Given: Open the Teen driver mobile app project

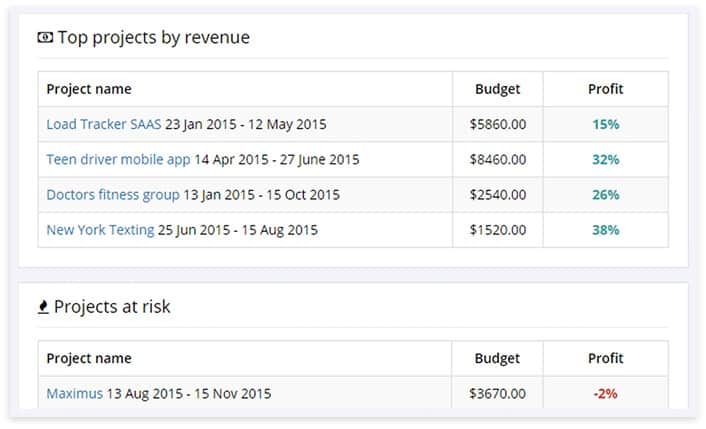Looking at the screenshot, I should pos(118,160).
